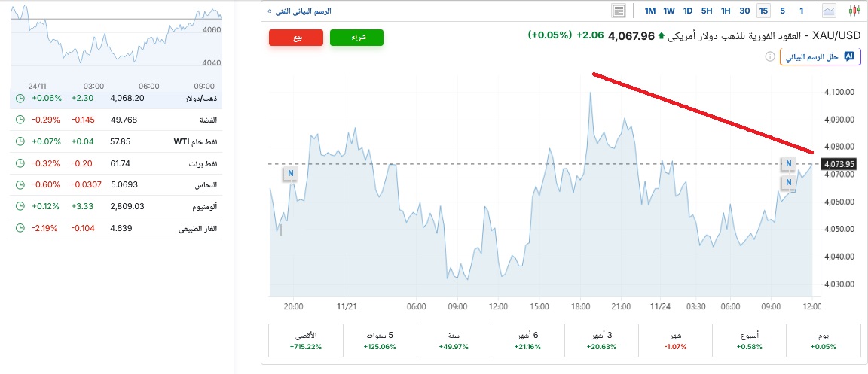The height and width of the screenshot is (374, 868).
Task: Set chart interval to 1D
Action: [x=687, y=11]
